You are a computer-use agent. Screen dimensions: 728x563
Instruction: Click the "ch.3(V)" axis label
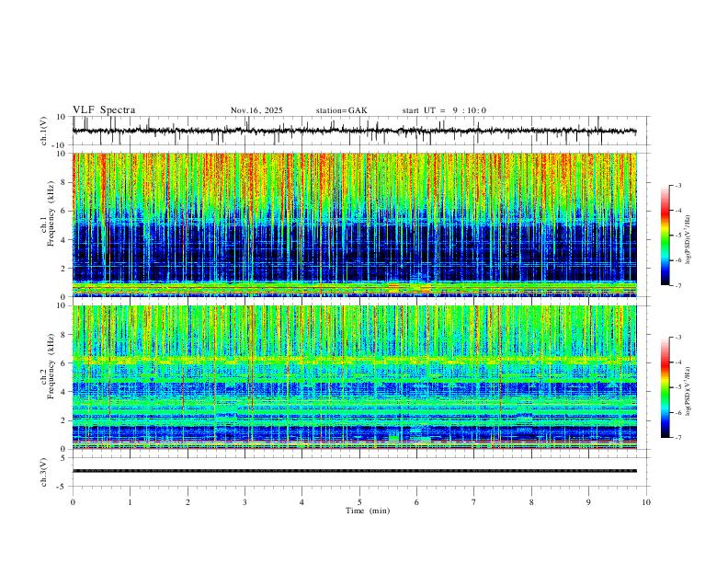[43, 473]
